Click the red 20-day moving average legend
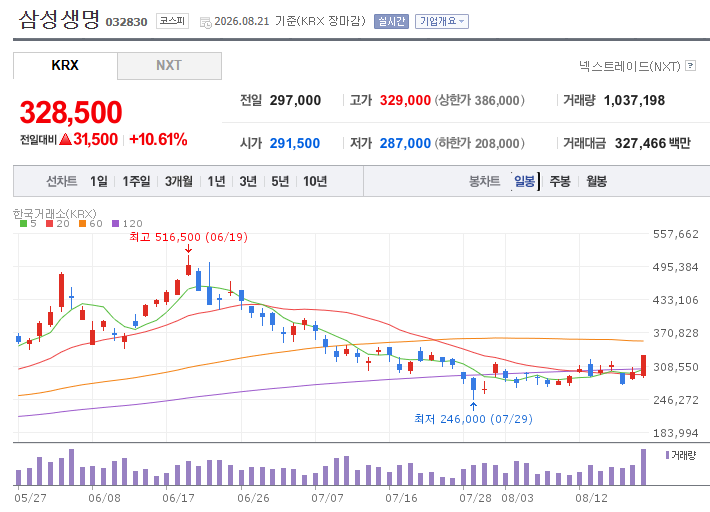 58,224
